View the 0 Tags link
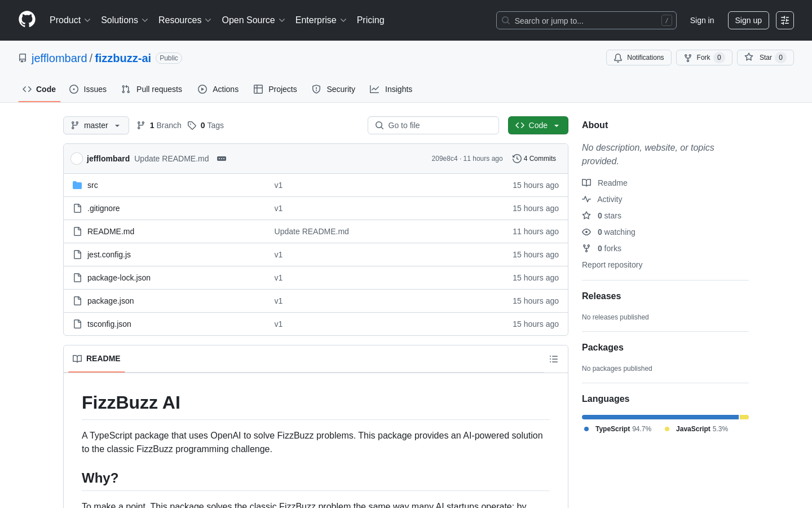Viewport: 812px width, 508px height. (206, 125)
